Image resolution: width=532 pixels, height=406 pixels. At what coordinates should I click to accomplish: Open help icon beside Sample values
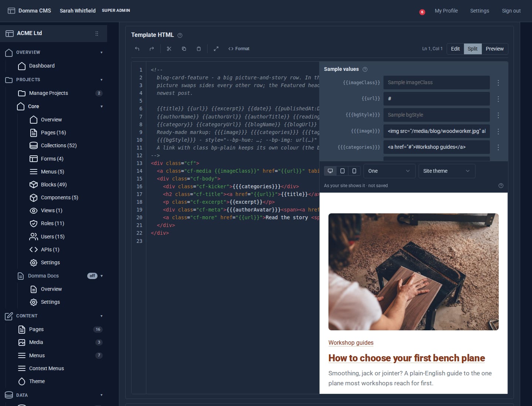(365, 69)
